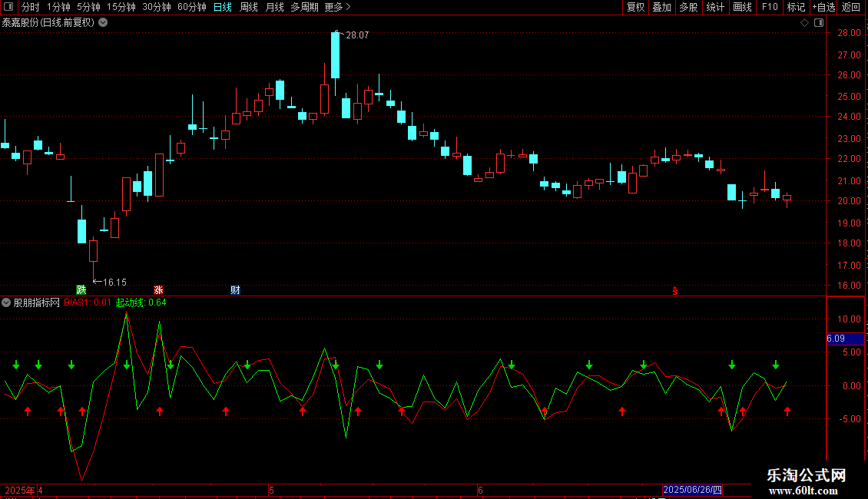This screenshot has width=868, height=499.
Task: Expand the 更多 more periods menu
Action: tap(337, 7)
